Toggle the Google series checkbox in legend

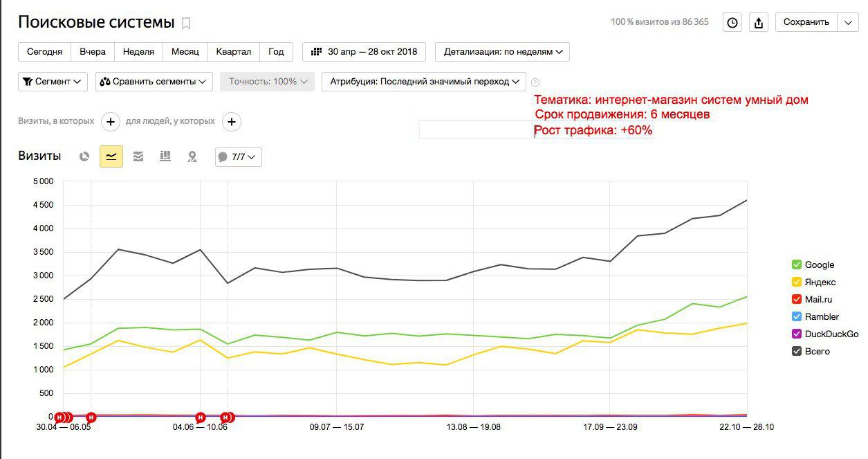pos(797,264)
